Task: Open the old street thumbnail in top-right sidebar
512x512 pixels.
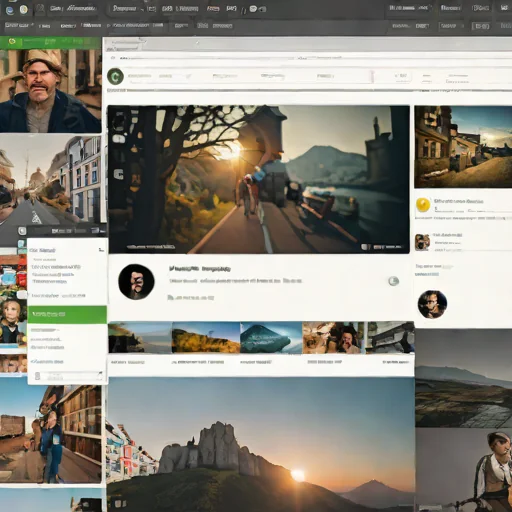Action: click(x=463, y=147)
